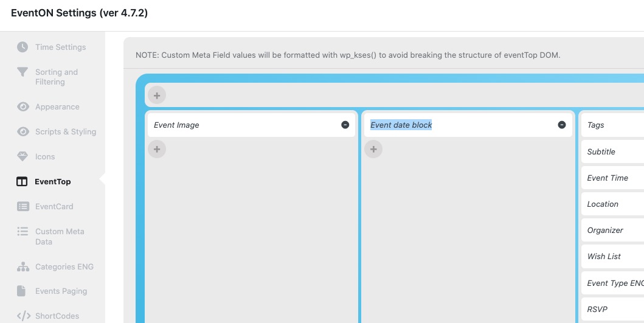Select the RSVP field item

pyautogui.click(x=613, y=310)
